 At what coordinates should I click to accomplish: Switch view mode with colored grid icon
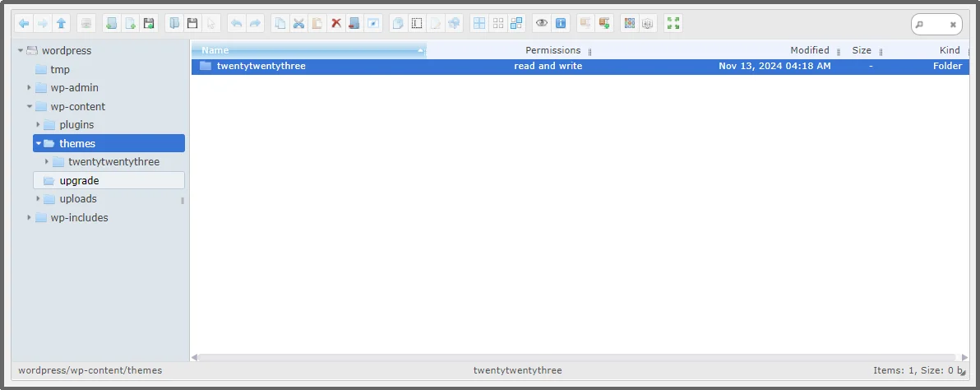(630, 24)
